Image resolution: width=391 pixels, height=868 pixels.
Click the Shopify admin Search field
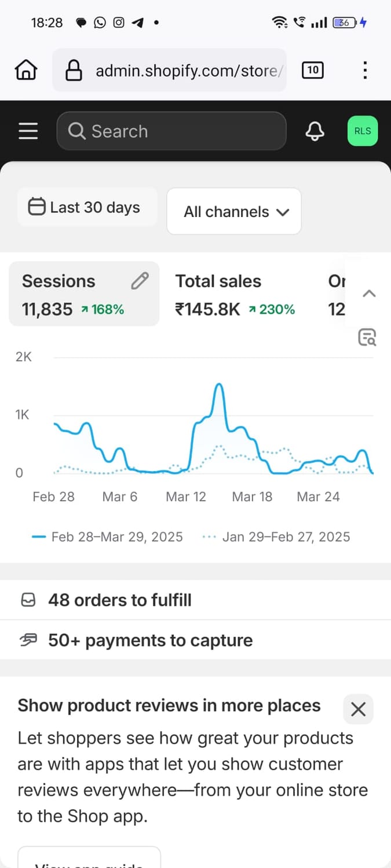click(x=171, y=131)
